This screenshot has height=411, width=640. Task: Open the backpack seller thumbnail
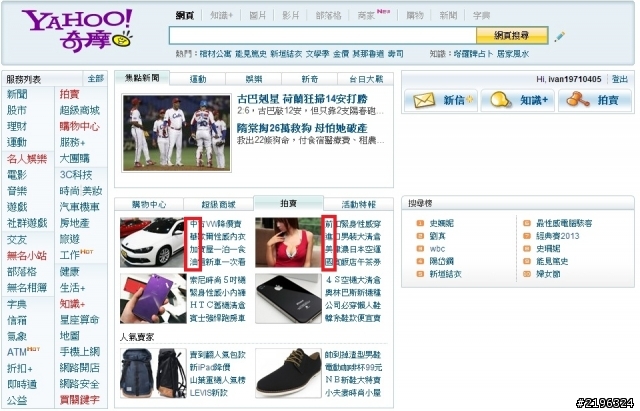click(x=153, y=373)
